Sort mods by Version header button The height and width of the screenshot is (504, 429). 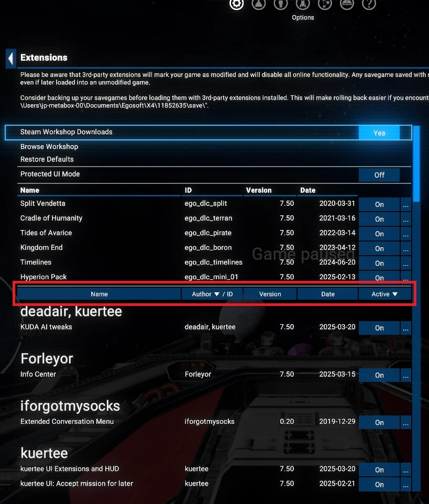coord(270,294)
